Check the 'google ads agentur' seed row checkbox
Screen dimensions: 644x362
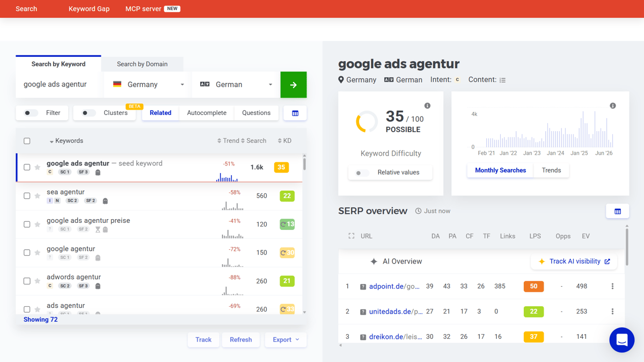click(27, 168)
